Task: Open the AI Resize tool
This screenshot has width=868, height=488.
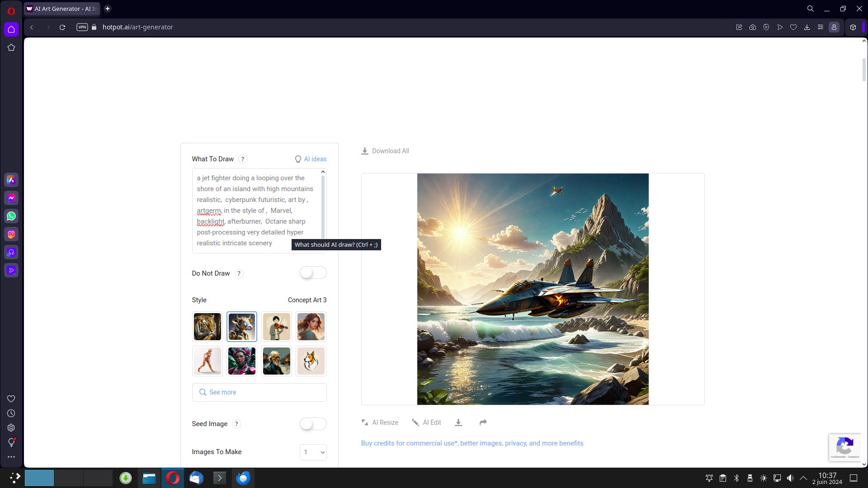Action: 380,422
